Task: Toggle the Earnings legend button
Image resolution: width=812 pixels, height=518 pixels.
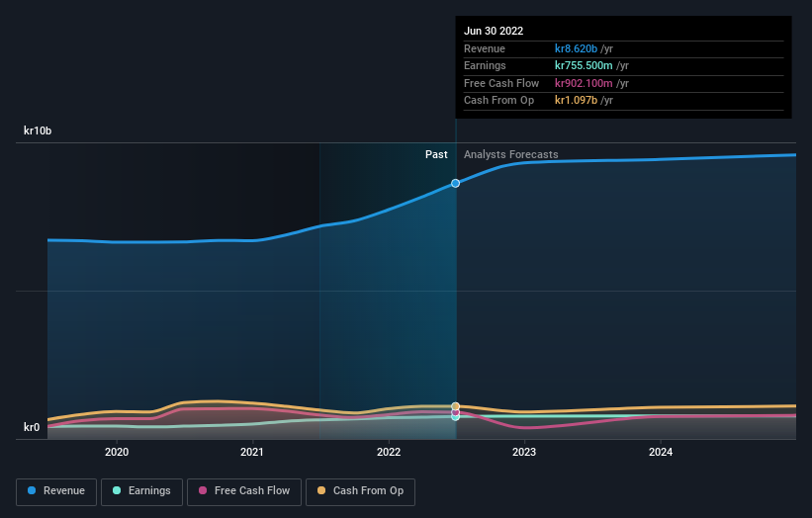Action: tap(141, 491)
